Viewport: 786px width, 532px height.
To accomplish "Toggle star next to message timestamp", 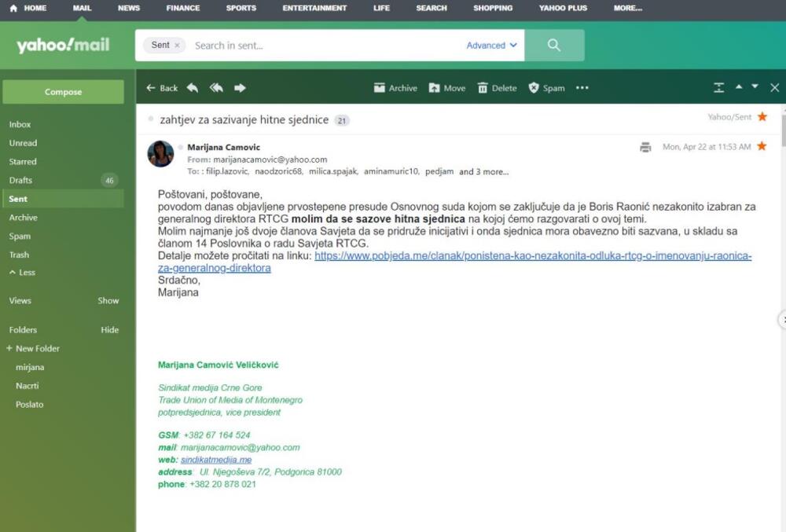I will click(x=762, y=146).
